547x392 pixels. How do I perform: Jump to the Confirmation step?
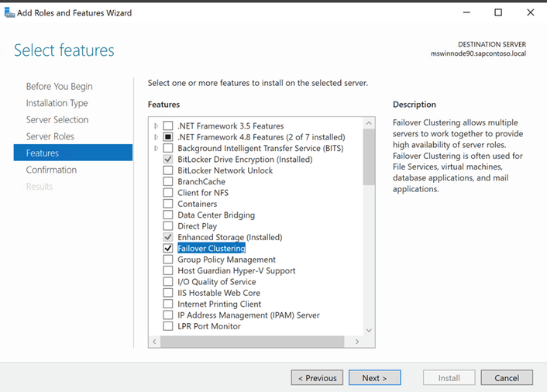pos(51,170)
